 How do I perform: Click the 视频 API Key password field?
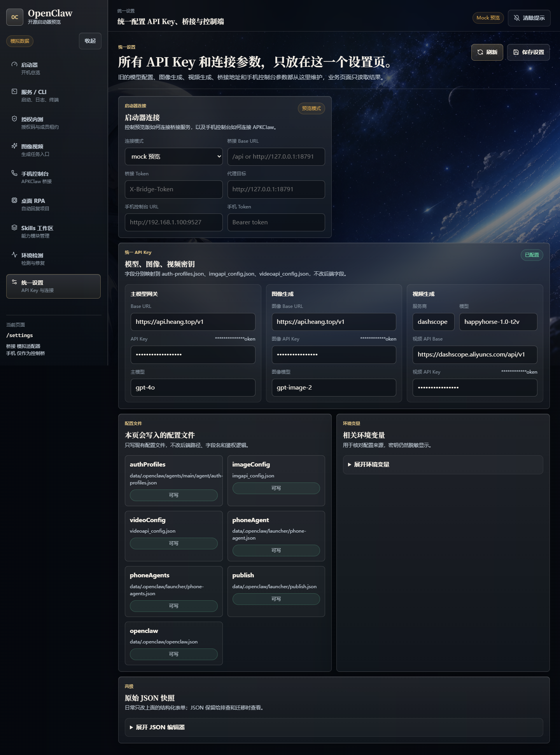(x=475, y=388)
